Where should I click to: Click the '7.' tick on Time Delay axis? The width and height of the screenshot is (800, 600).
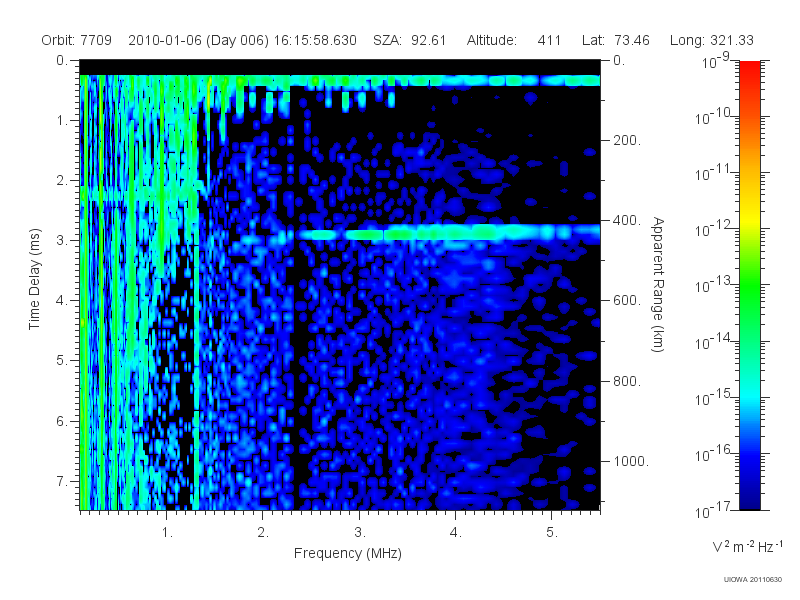point(62,481)
